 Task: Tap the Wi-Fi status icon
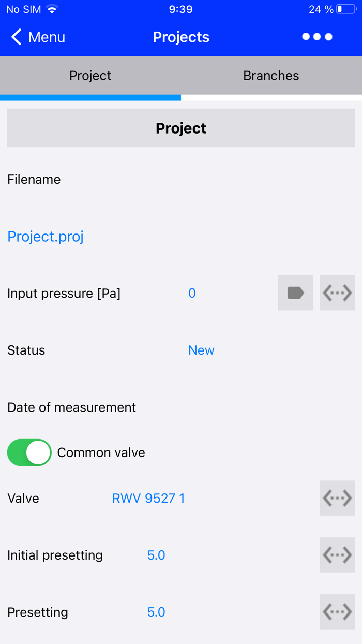click(x=52, y=9)
